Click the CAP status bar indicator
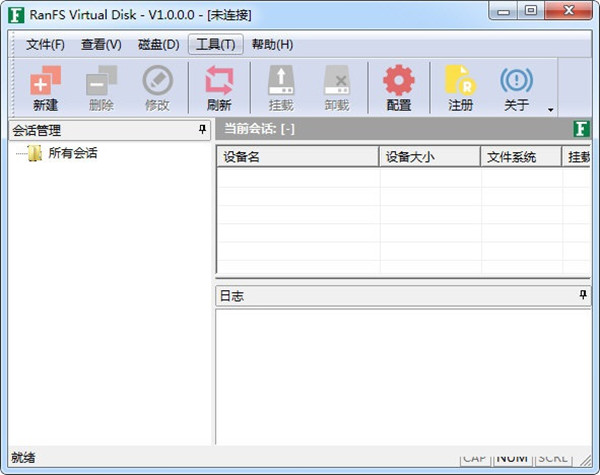Viewport: 600px width, 475px height. click(474, 459)
